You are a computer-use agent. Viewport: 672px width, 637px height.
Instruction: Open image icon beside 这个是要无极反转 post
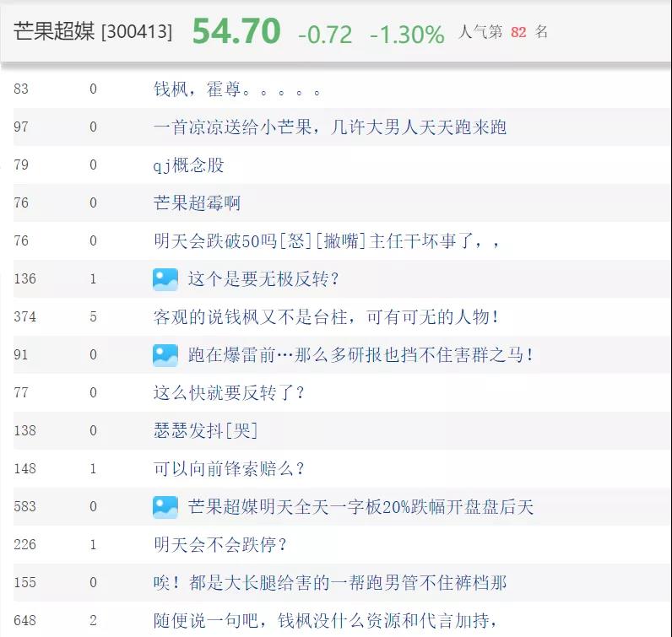(165, 279)
